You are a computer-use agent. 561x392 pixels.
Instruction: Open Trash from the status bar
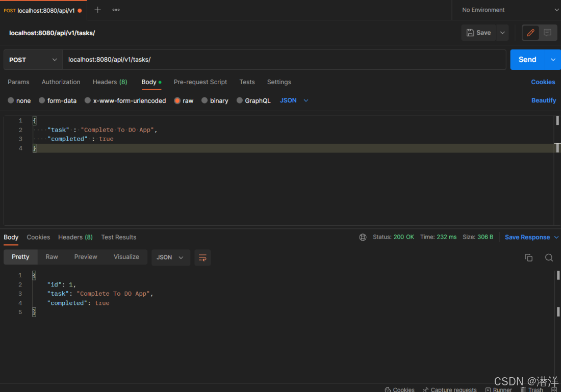click(x=531, y=389)
